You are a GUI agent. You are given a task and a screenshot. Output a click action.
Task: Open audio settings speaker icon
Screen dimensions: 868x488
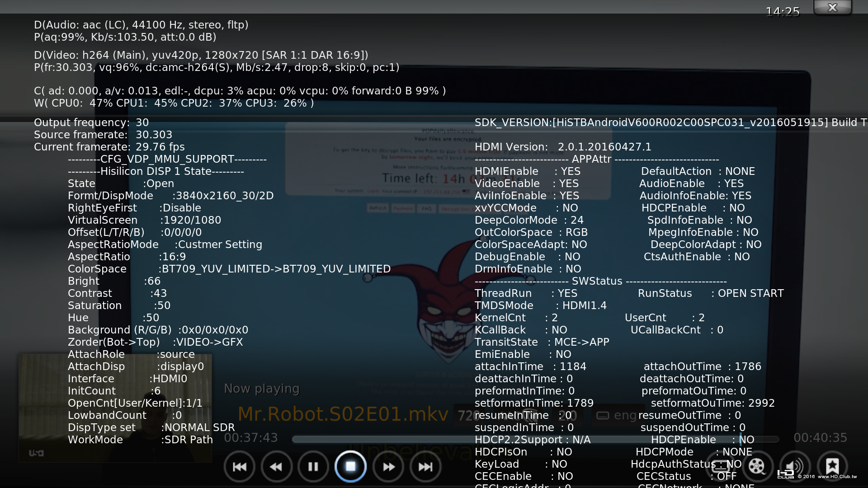coord(794,466)
